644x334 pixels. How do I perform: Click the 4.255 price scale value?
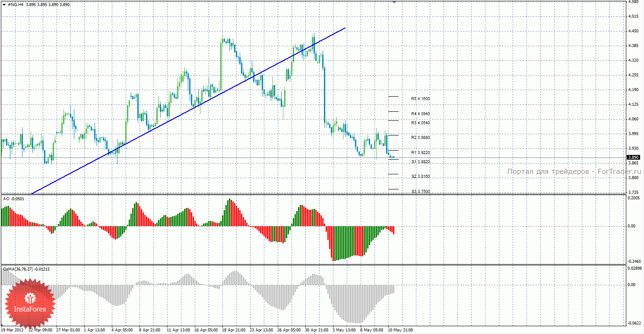(634, 75)
